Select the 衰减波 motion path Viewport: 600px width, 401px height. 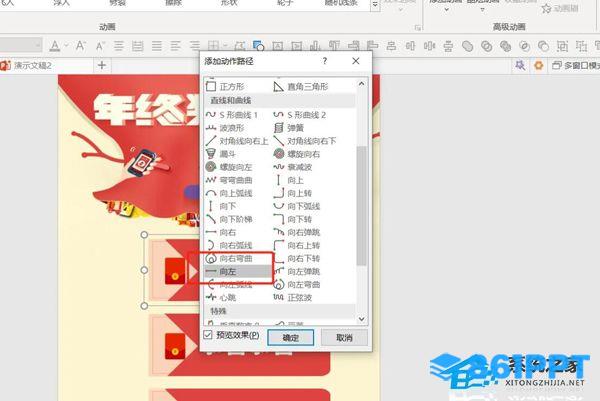[x=293, y=167]
